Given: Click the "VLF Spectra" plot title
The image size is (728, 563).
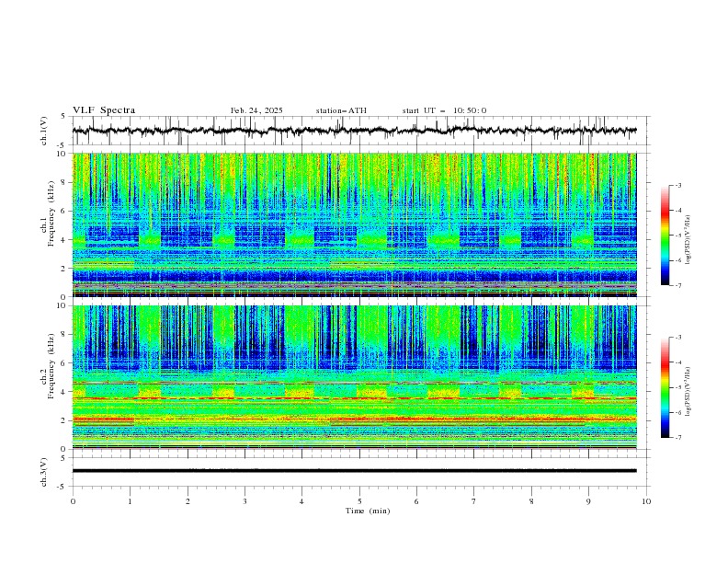Looking at the screenshot, I should pyautogui.click(x=104, y=110).
